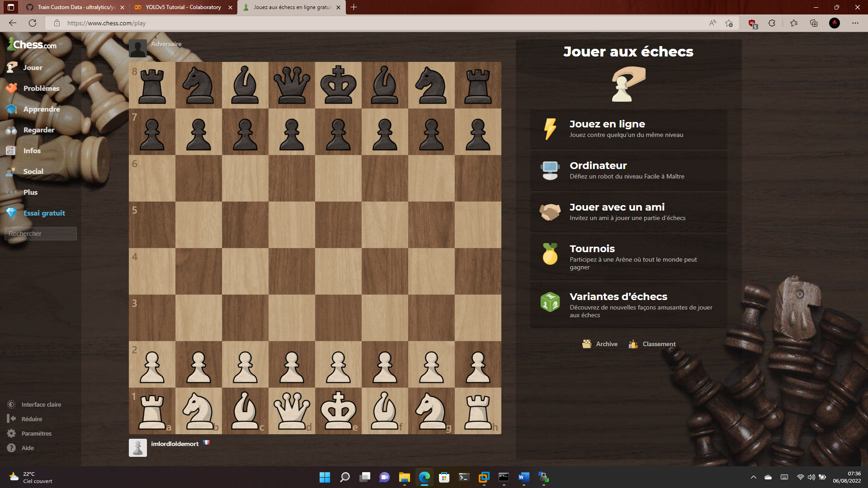Open Regarder binoculars icon

[12, 130]
